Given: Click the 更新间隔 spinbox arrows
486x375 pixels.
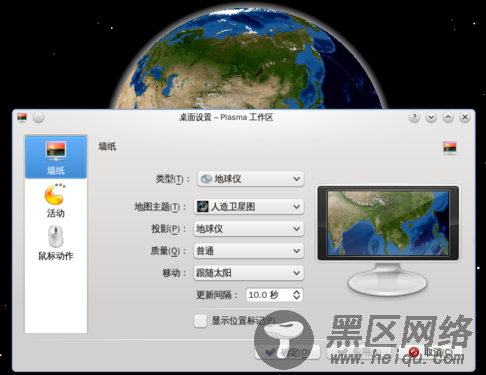Looking at the screenshot, I should pyautogui.click(x=296, y=295).
